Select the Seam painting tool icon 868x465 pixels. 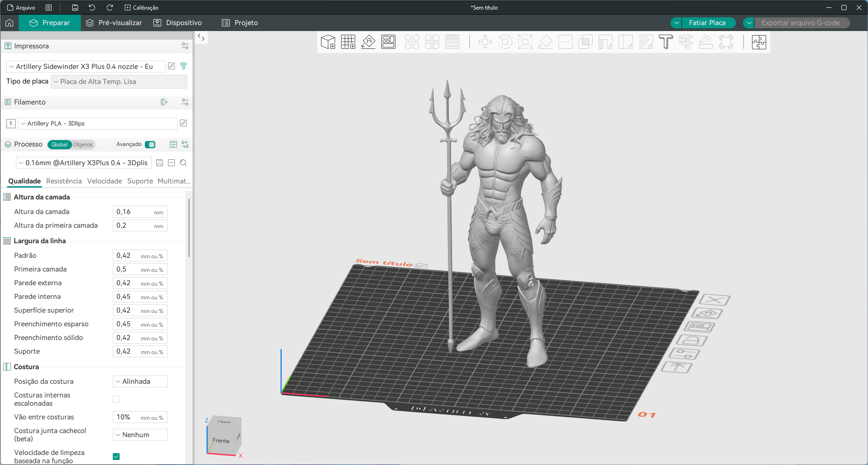pos(626,42)
